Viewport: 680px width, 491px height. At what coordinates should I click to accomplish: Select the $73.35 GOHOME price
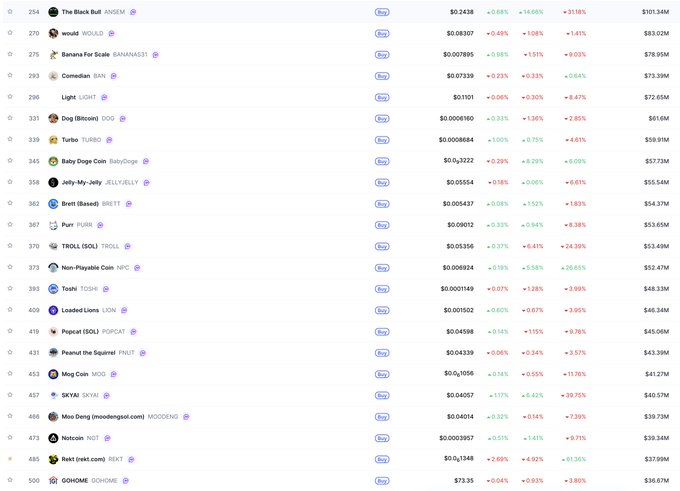tap(464, 481)
